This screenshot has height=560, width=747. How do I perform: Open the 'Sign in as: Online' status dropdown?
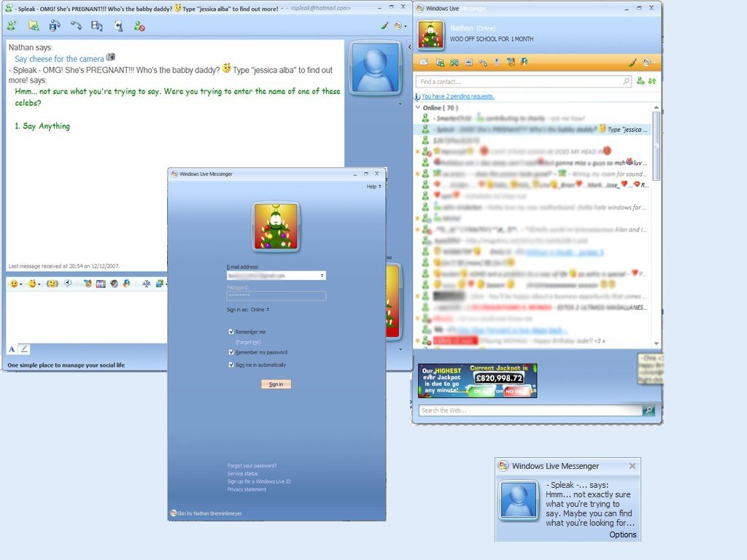pyautogui.click(x=260, y=309)
